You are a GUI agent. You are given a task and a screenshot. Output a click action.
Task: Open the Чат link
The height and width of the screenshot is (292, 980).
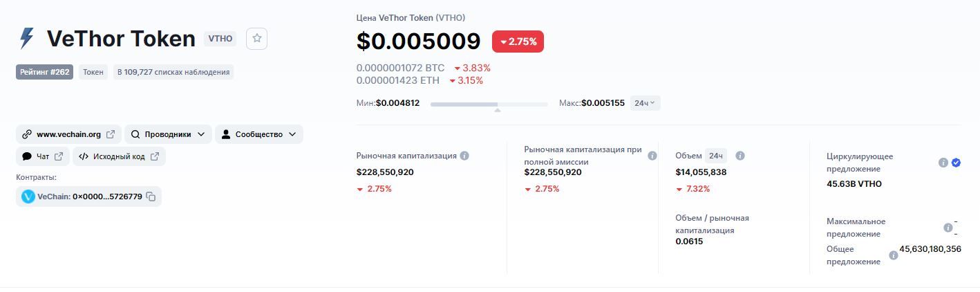click(42, 156)
